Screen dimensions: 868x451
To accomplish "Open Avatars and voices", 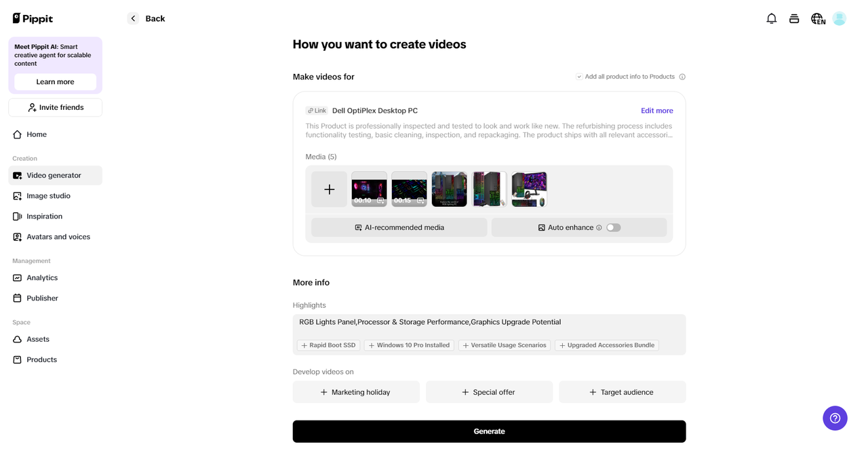I will tap(56, 237).
